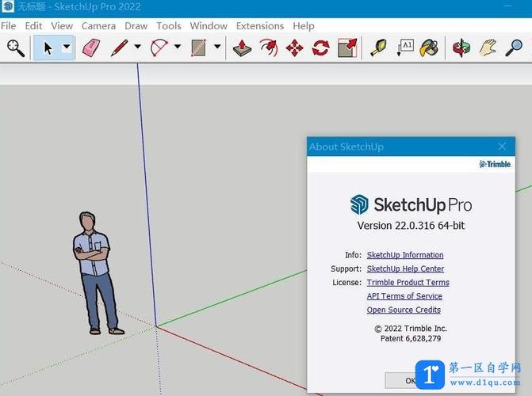Screen dimensions: 532x396
Task: Select the Move tool
Action: (294, 48)
